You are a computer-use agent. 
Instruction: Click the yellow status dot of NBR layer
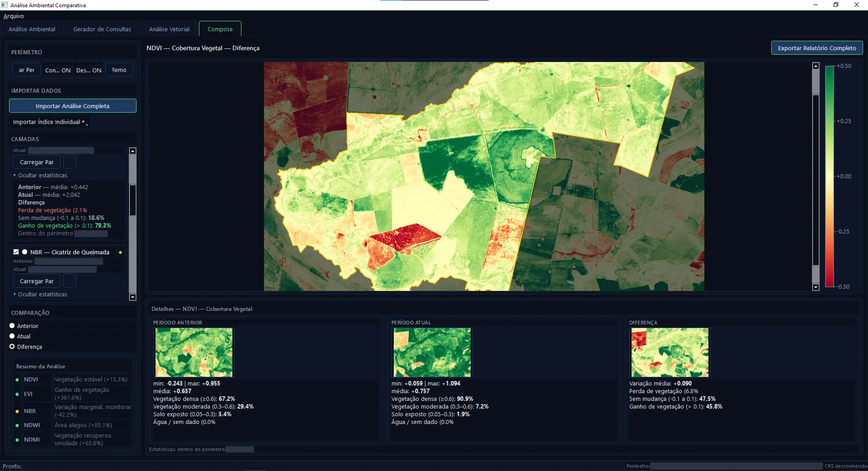(120, 252)
